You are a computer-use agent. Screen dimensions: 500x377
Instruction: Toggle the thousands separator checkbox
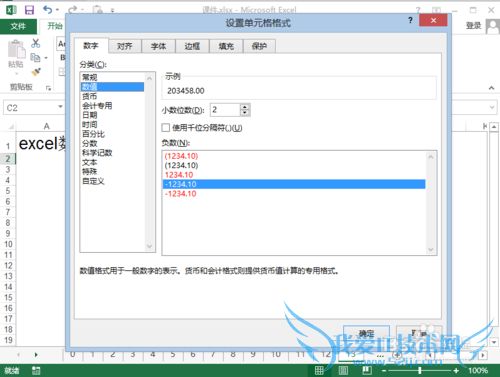(x=166, y=128)
